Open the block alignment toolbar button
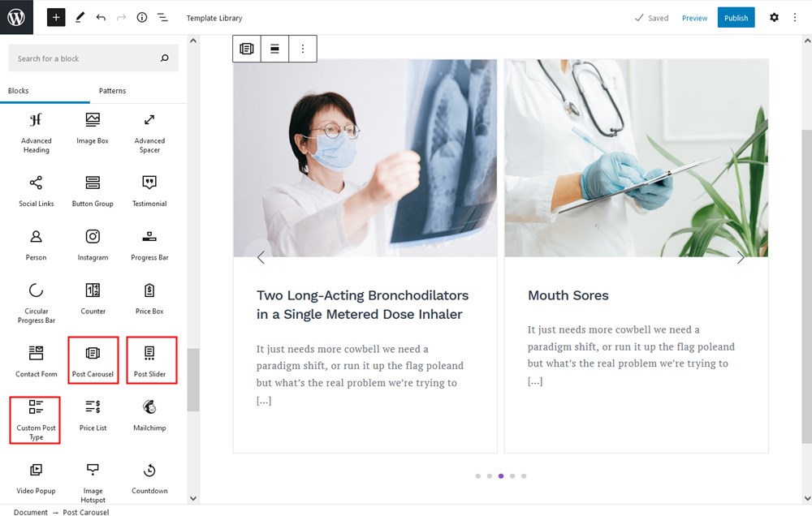Screen dimensions: 812x516 tap(275, 49)
